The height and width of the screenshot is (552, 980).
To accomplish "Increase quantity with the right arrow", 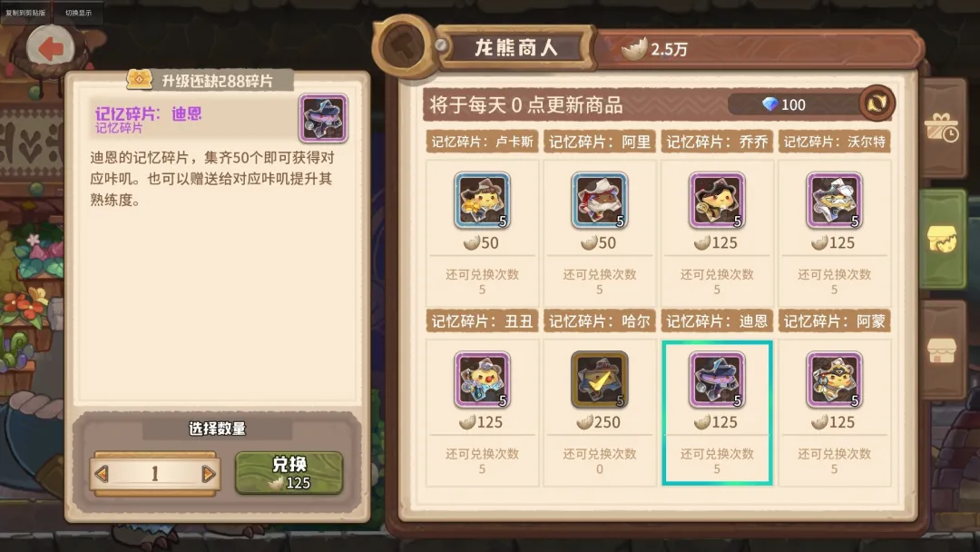I will coord(209,474).
